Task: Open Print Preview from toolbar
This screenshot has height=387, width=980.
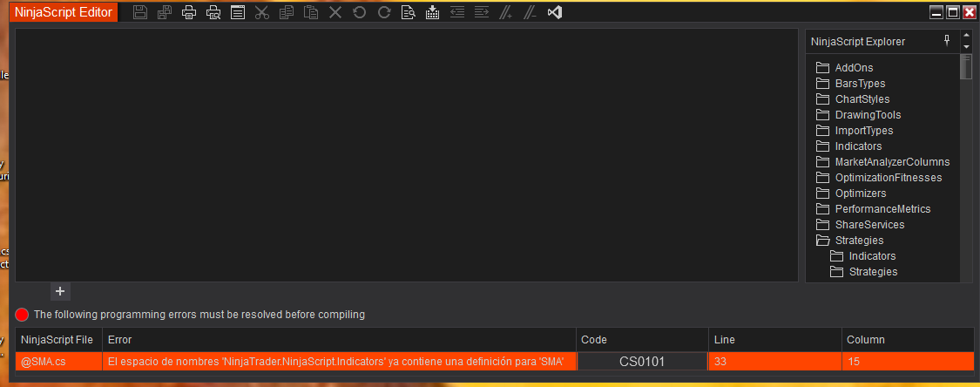Action: click(x=213, y=12)
